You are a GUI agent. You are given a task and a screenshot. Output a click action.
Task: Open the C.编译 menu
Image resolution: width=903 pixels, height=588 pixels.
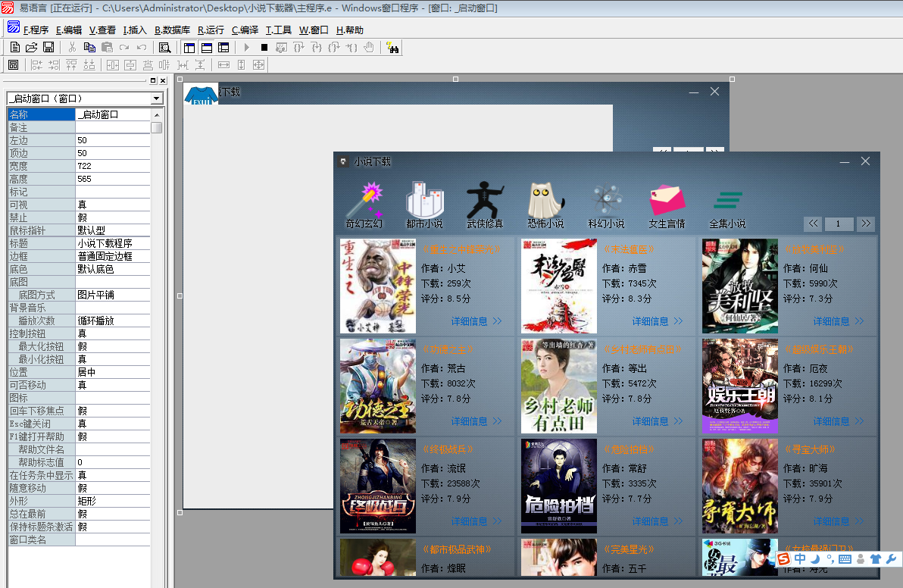245,30
